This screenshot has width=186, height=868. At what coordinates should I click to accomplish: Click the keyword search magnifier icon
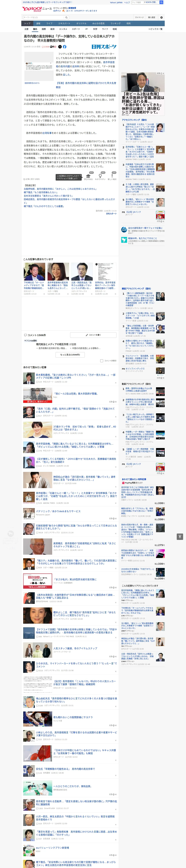66,18
